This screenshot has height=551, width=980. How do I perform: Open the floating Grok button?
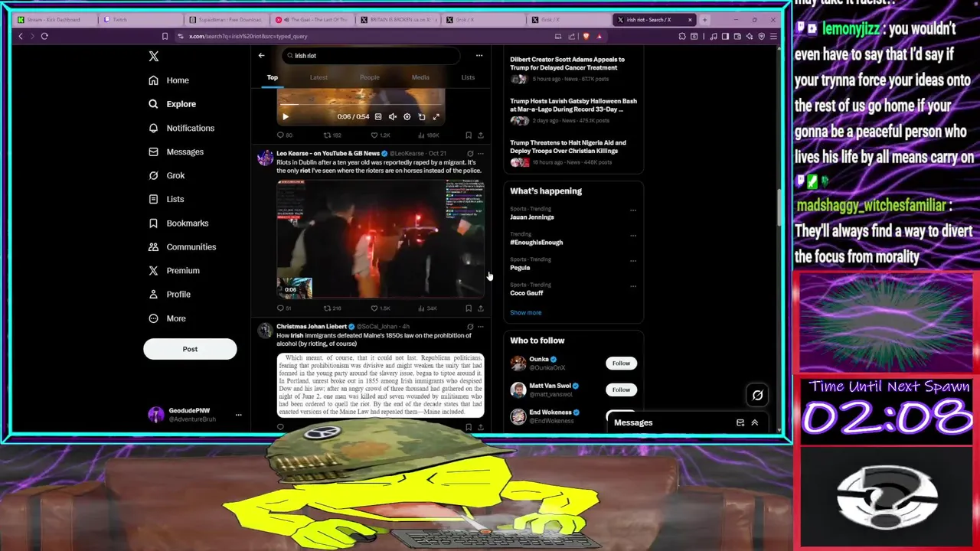757,395
